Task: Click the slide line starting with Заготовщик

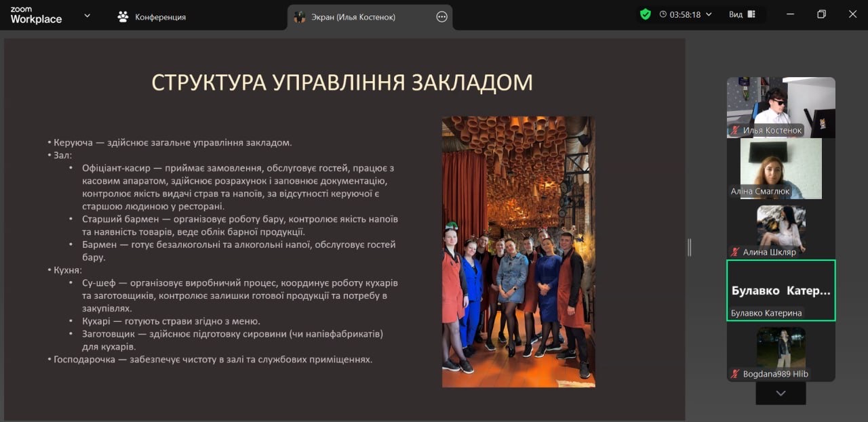Action: [x=233, y=340]
